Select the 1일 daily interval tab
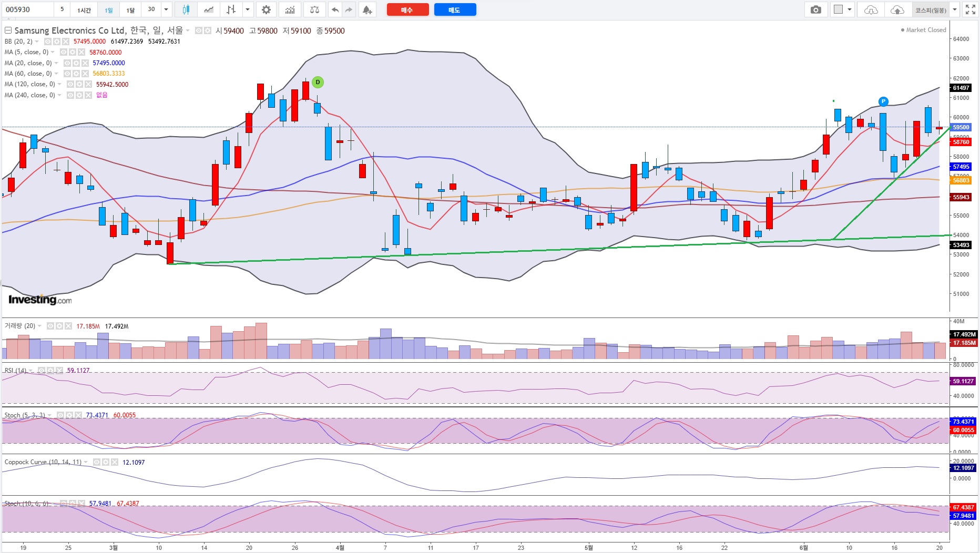Screen dimensions: 980x553 pyautogui.click(x=108, y=9)
